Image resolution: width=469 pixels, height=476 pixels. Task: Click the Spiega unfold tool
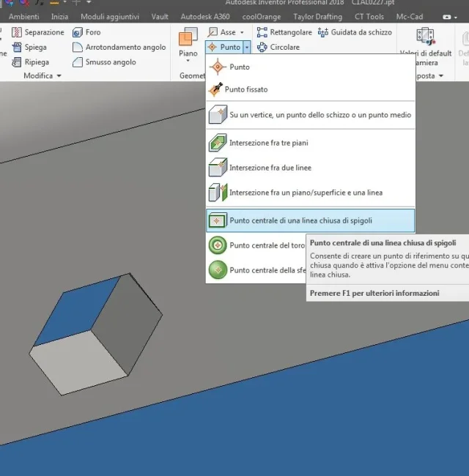click(x=29, y=47)
